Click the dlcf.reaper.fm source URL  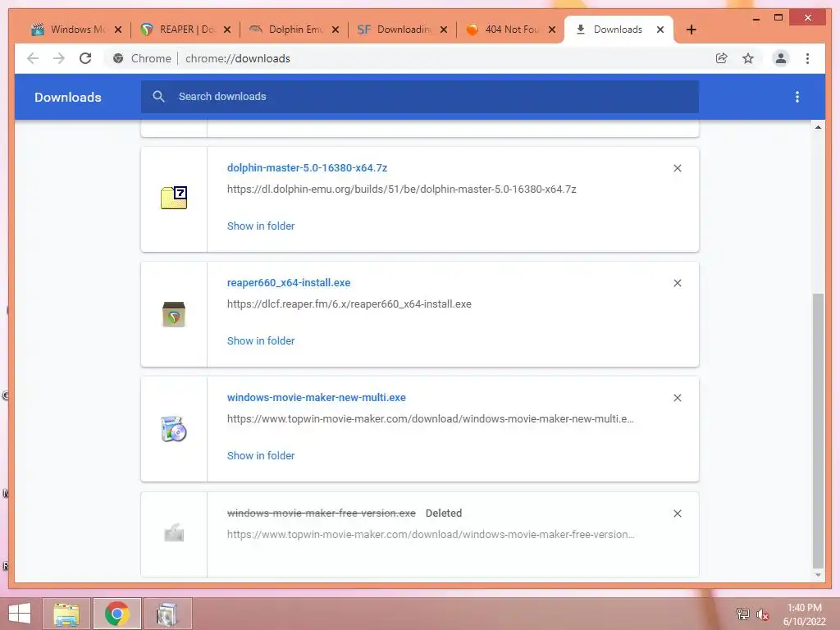[x=349, y=304]
